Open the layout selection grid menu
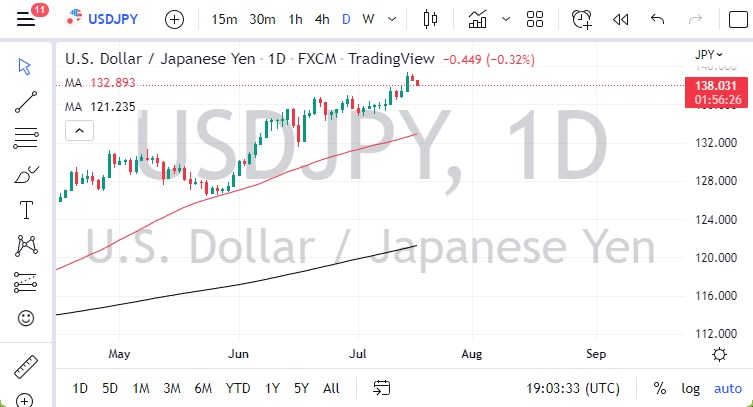753x407 pixels. pyautogui.click(x=534, y=19)
